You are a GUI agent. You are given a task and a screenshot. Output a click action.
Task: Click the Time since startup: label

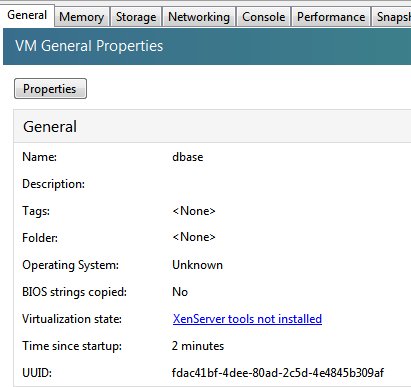[x=72, y=346]
